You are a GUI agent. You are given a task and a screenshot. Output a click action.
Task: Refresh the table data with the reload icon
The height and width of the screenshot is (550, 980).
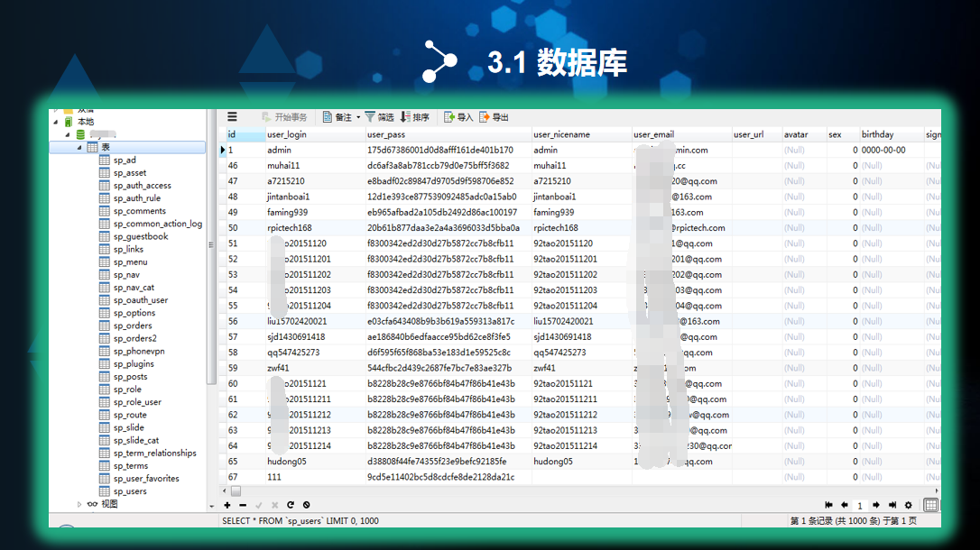click(291, 506)
